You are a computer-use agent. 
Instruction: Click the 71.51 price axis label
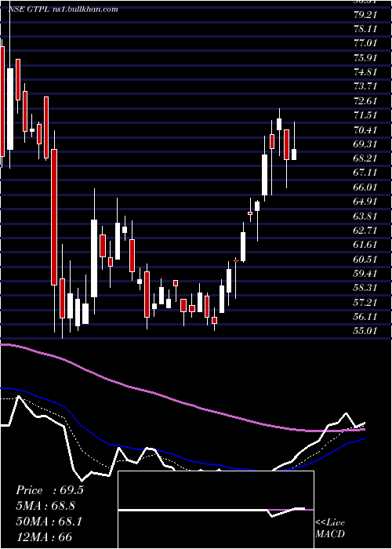[365, 115]
